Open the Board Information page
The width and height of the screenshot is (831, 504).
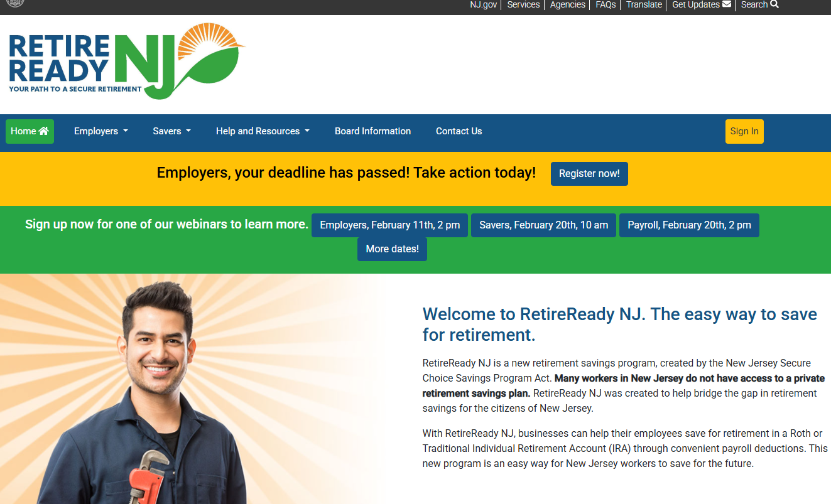(372, 131)
